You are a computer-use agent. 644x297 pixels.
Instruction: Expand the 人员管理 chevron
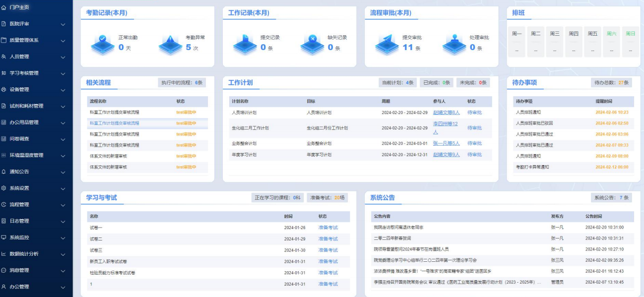click(x=63, y=57)
